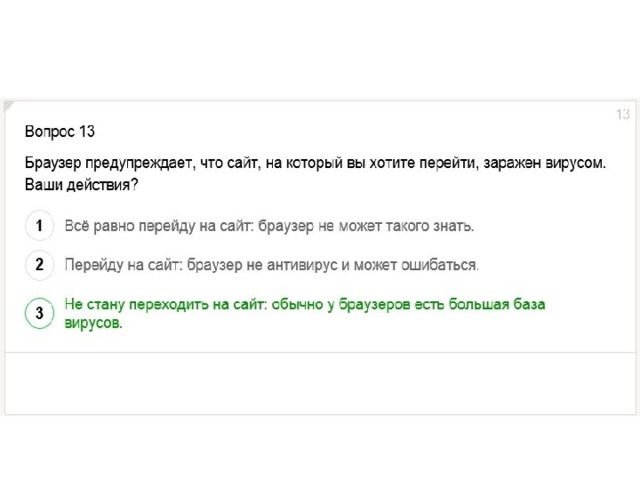Click the word 'антивирус' in option 2
The width and height of the screenshot is (640, 480).
[x=302, y=265]
